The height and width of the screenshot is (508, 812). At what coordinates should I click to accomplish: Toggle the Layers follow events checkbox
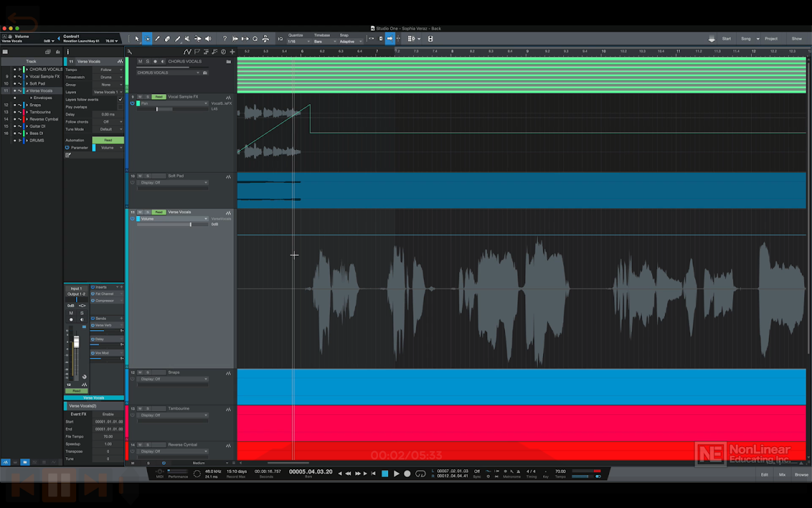pyautogui.click(x=121, y=99)
